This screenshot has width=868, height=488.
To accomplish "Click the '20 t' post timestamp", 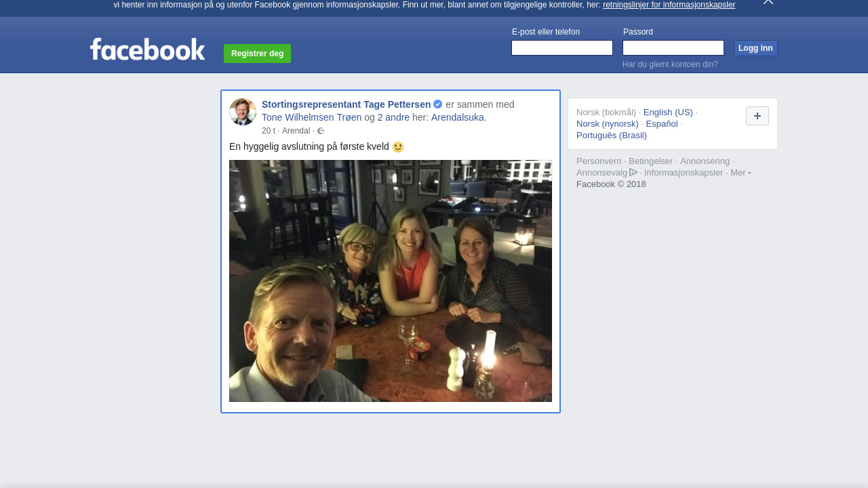I will pyautogui.click(x=269, y=131).
